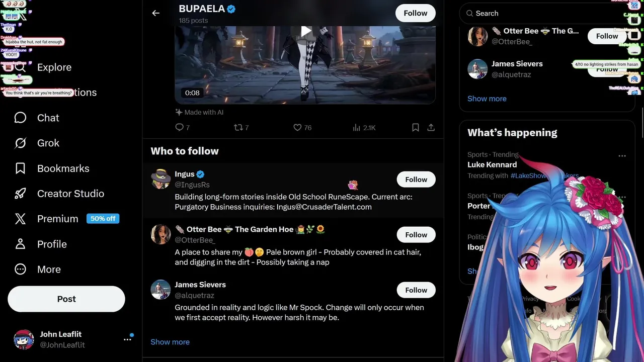Open the reply icon on the post

tap(179, 127)
